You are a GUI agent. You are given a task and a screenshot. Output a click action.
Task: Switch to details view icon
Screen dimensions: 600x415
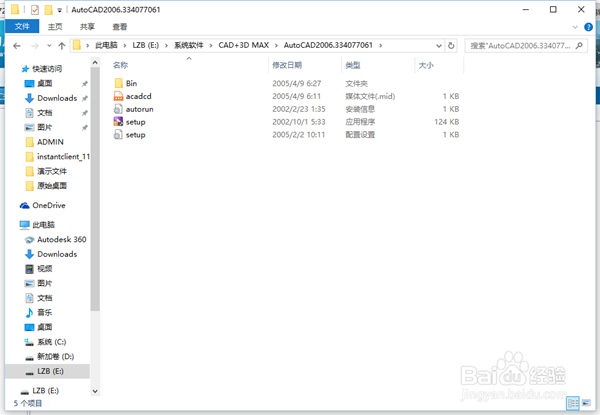point(573,403)
